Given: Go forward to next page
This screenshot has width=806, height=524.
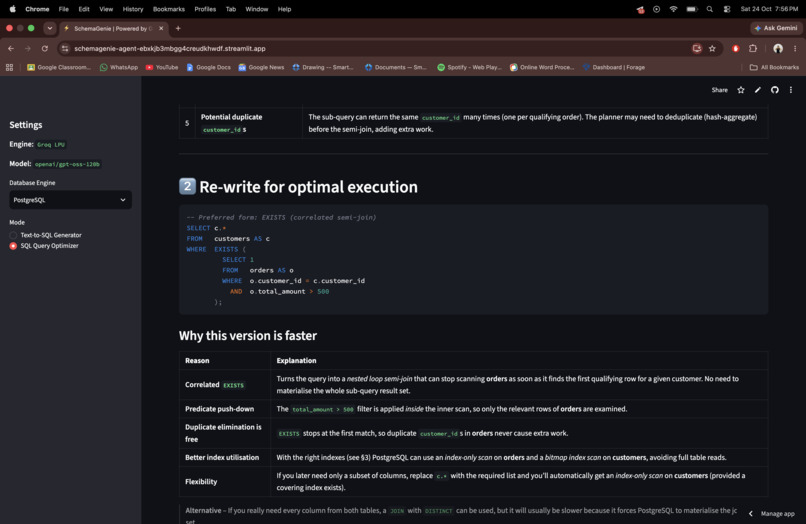Looking at the screenshot, I should click(x=28, y=48).
